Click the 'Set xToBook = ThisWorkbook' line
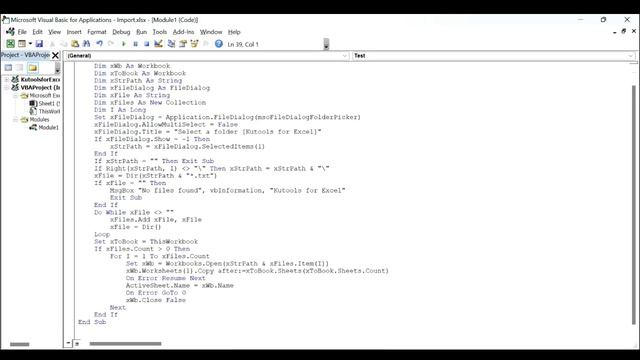This screenshot has width=640, height=360. (x=146, y=242)
